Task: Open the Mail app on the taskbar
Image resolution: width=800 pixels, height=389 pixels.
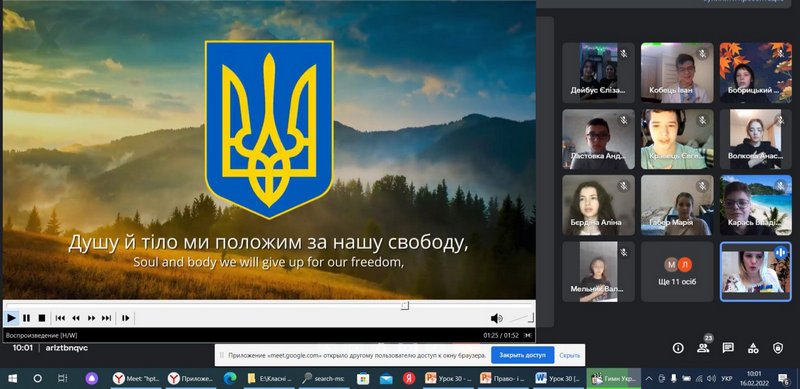Action: click(386, 378)
